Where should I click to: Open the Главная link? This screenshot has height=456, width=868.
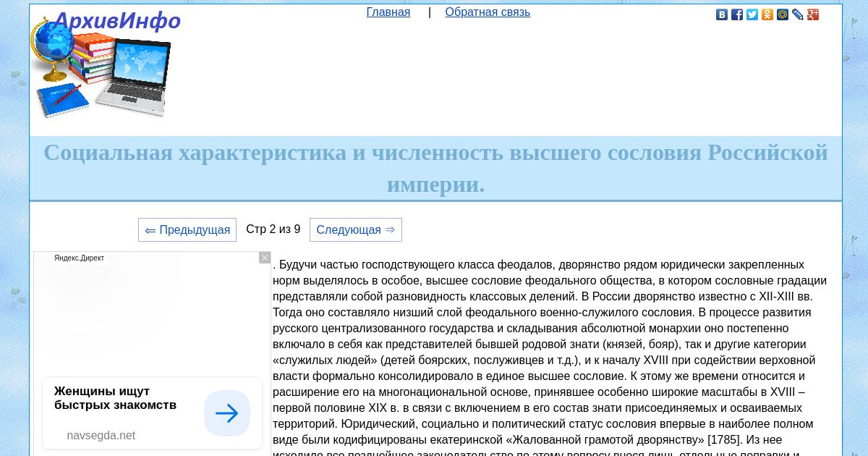tap(388, 12)
